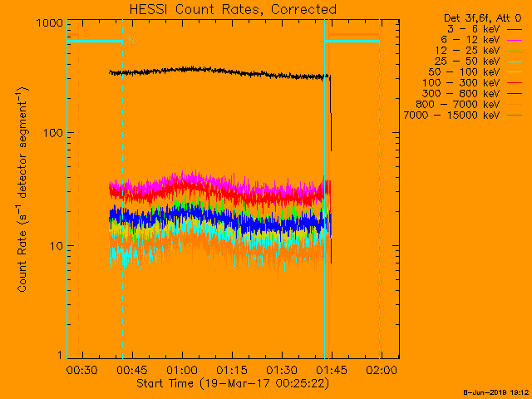
Task: Click the '6 - 12 keV' legend label
Action: click(x=470, y=40)
